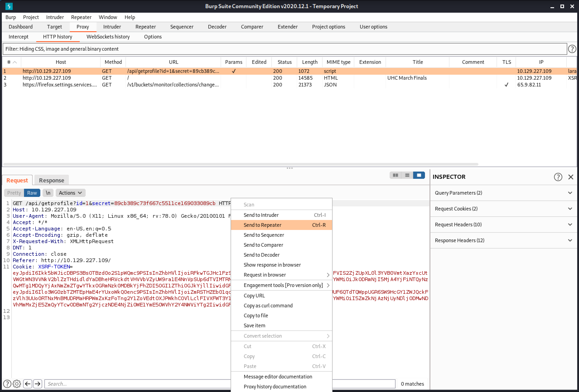
Task: Open the Burp menu
Action: coord(11,17)
